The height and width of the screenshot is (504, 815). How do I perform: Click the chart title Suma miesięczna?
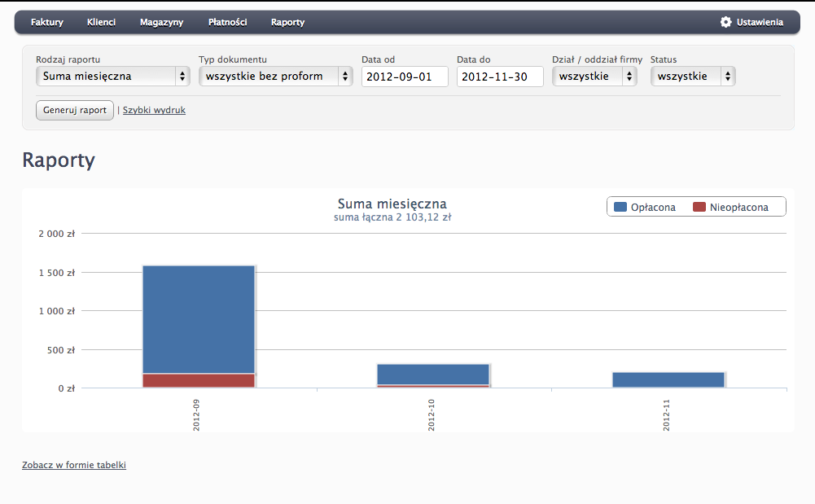(392, 204)
